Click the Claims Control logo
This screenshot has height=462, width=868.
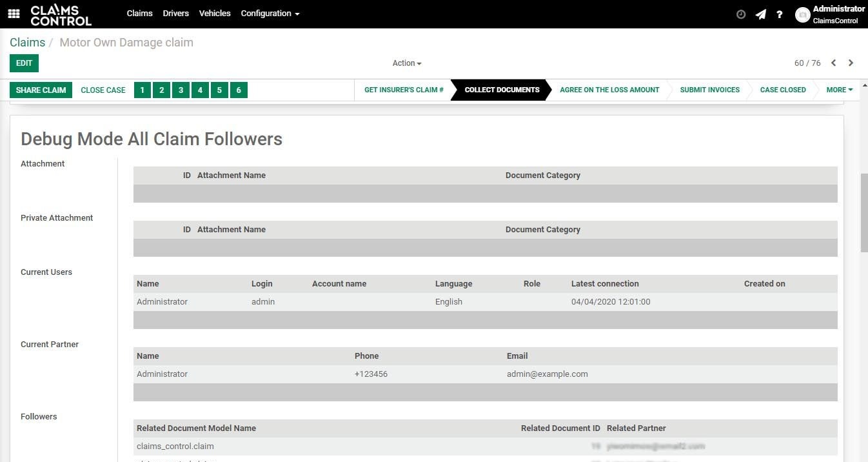point(61,14)
